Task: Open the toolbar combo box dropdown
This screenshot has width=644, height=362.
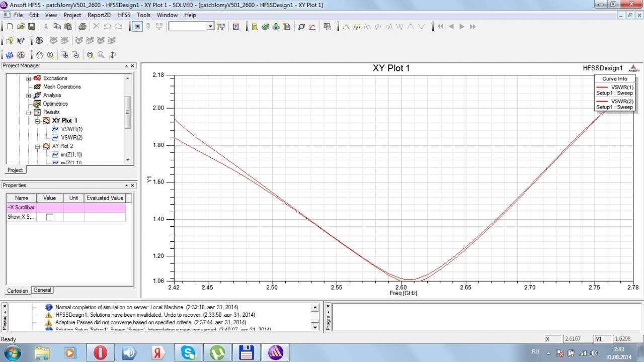Action: coord(210,27)
